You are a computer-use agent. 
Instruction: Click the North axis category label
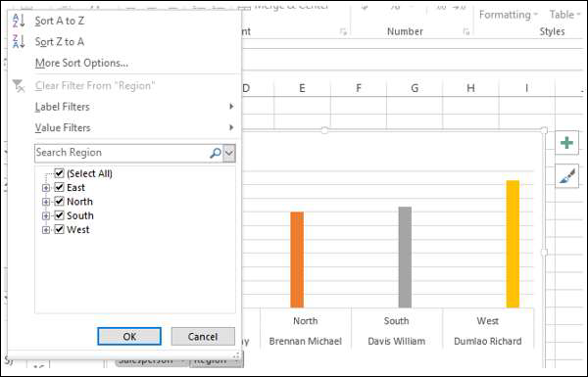pos(305,321)
